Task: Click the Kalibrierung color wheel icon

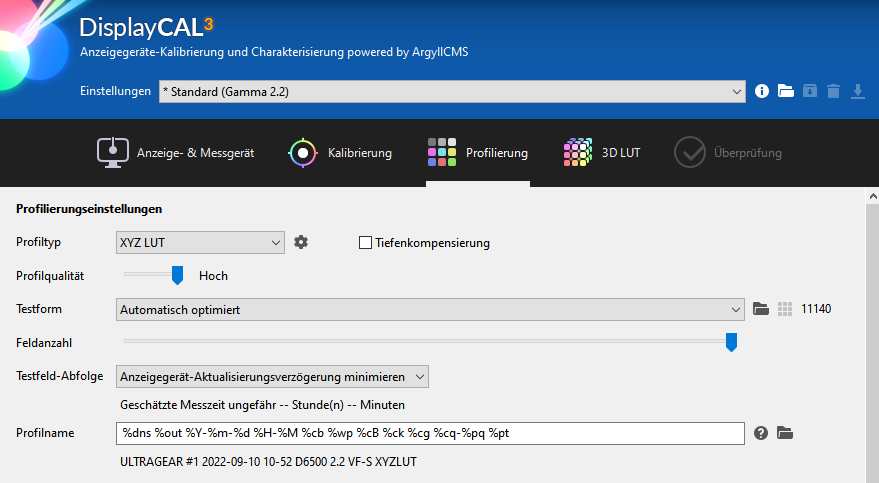Action: [303, 152]
